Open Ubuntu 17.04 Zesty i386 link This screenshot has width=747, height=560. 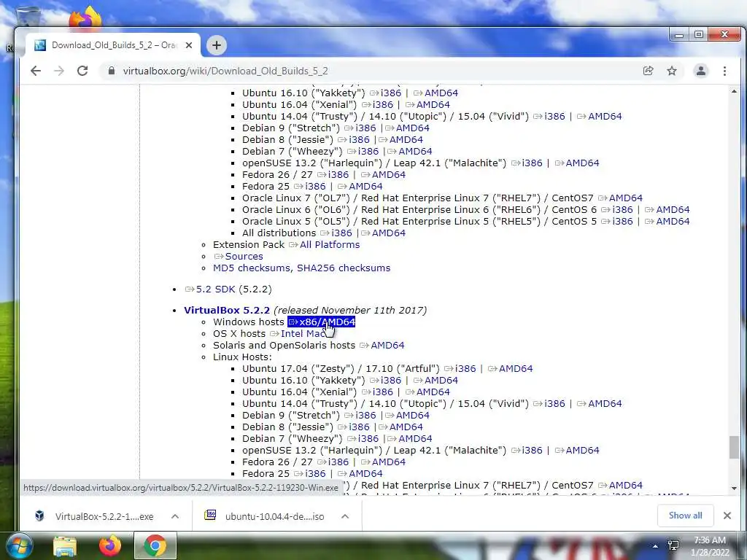pyautogui.click(x=460, y=368)
